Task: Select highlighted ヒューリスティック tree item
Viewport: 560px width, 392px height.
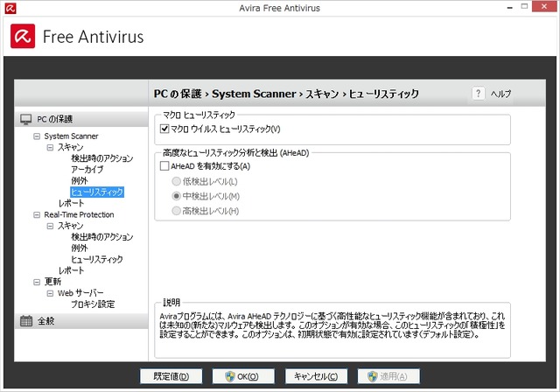Action: tap(97, 192)
